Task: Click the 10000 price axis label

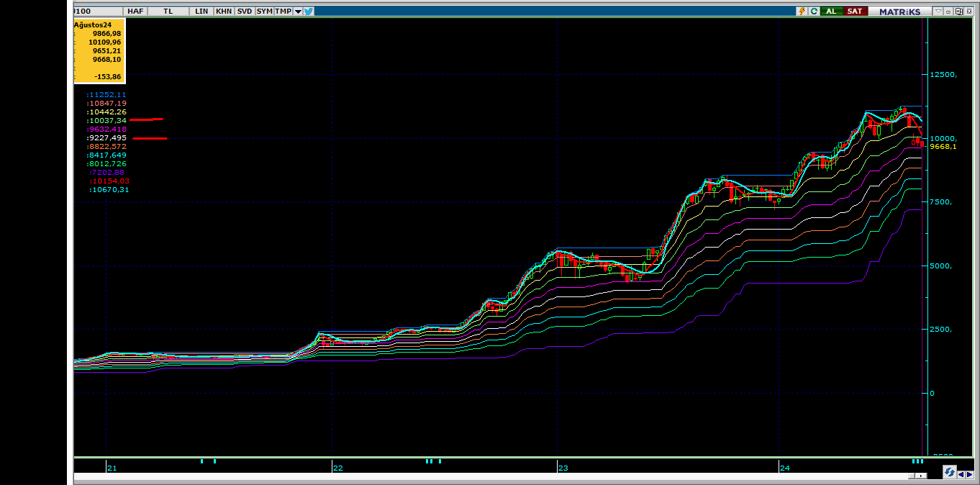Action: [x=943, y=138]
